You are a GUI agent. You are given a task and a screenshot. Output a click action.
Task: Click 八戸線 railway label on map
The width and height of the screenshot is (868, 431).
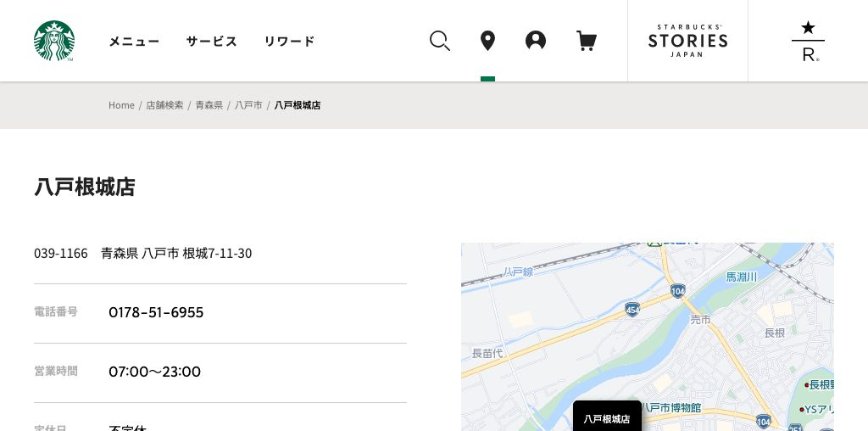coord(518,272)
